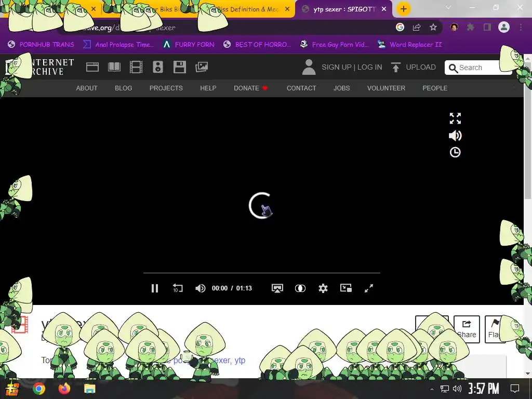The image size is (532, 399).
Task: Click the video progress bar
Action: 262,272
